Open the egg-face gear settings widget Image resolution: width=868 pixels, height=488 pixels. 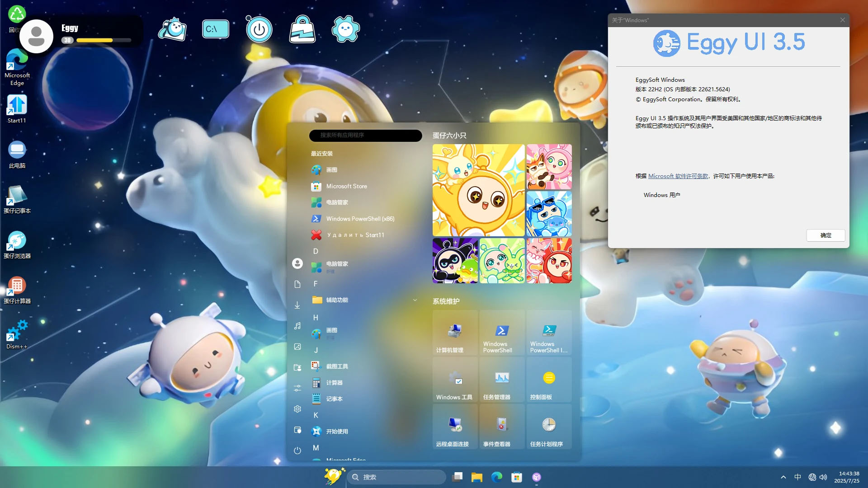[346, 29]
